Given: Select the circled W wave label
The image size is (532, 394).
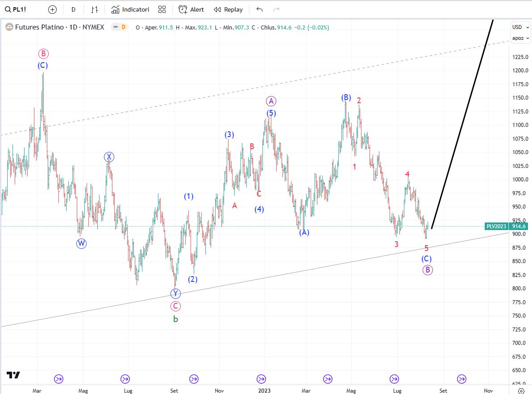Looking at the screenshot, I should pos(81,243).
